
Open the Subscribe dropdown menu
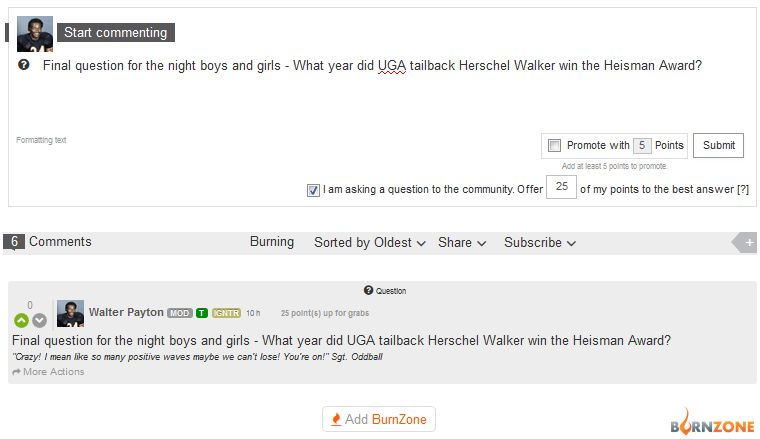[540, 242]
